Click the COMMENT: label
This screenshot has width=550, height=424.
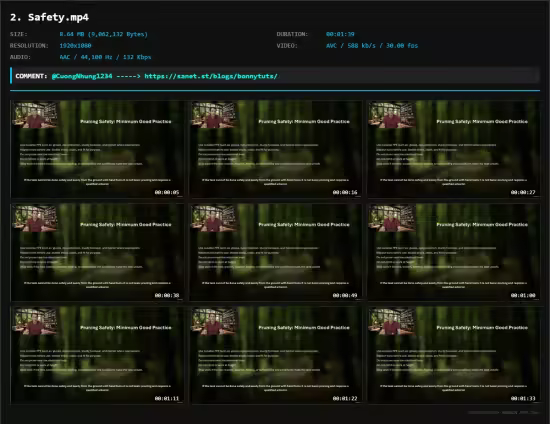[31, 76]
